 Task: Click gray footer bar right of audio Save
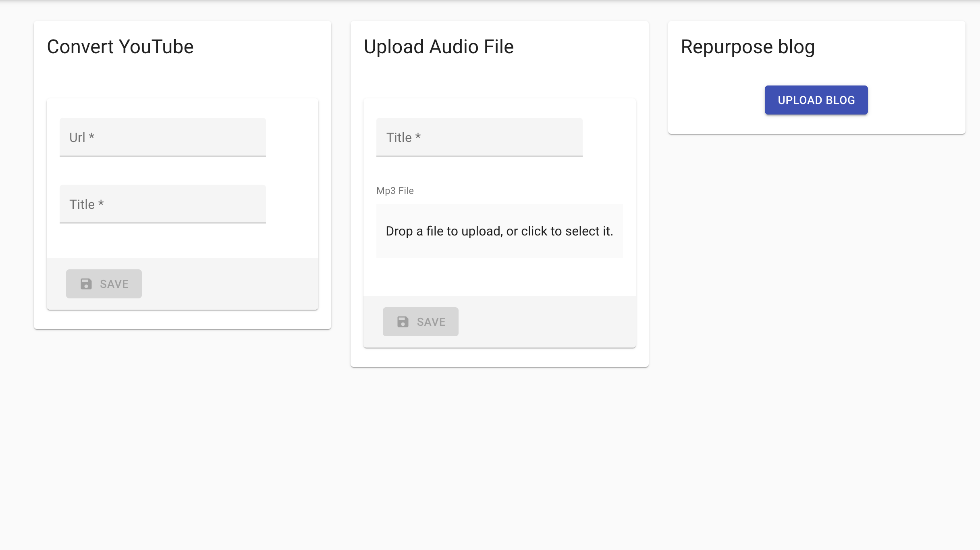(x=546, y=322)
